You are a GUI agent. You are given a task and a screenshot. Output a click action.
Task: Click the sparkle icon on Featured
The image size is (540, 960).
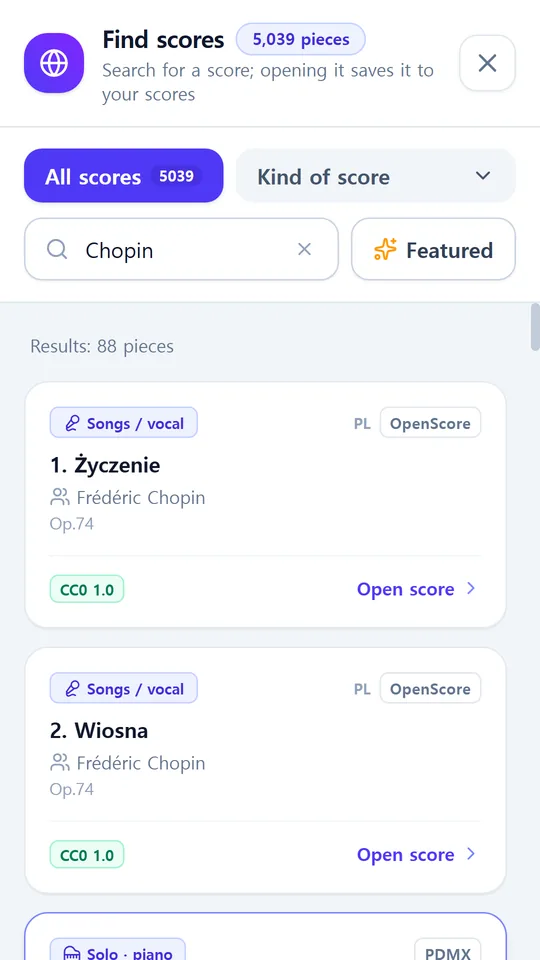[x=385, y=250]
